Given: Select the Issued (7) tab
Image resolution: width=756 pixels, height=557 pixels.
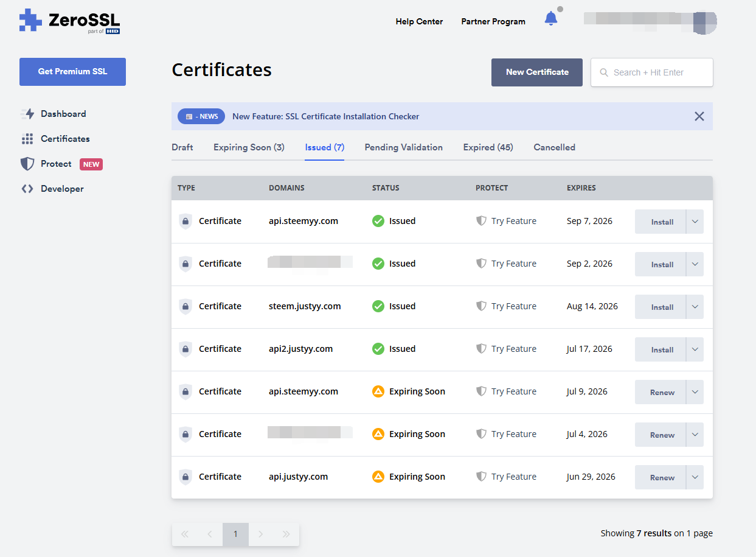Looking at the screenshot, I should click(x=325, y=147).
